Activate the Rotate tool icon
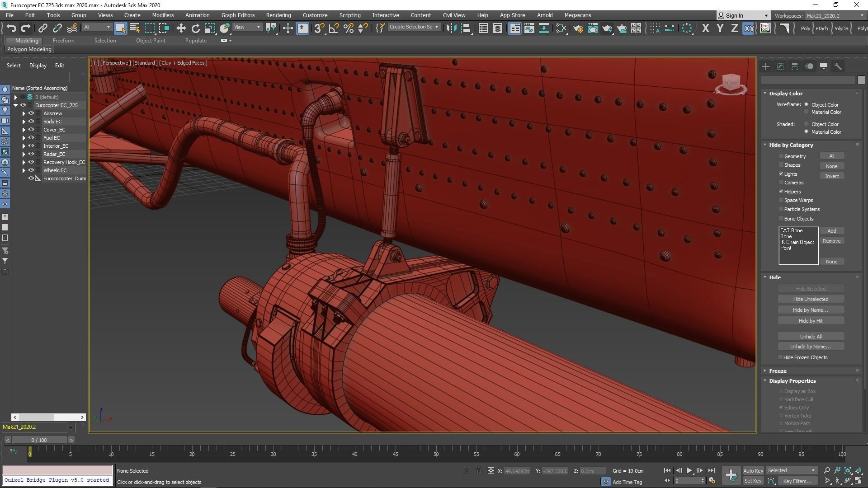The width and height of the screenshot is (868, 488). point(195,28)
